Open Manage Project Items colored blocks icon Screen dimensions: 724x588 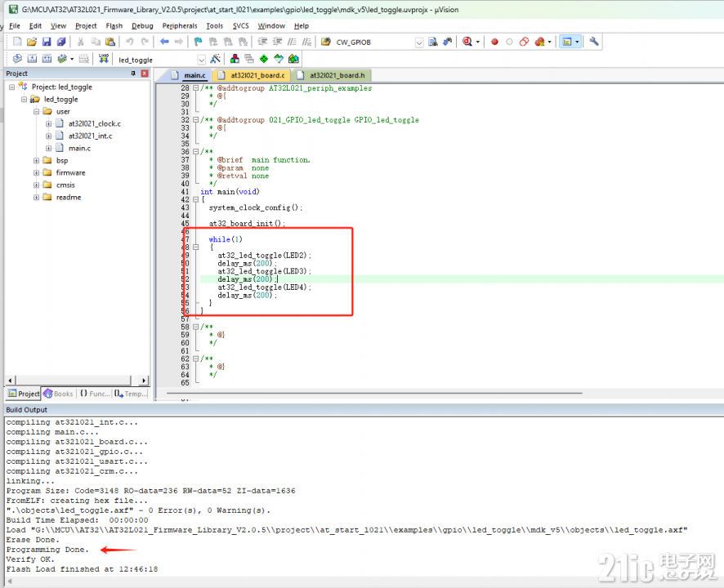(x=235, y=59)
